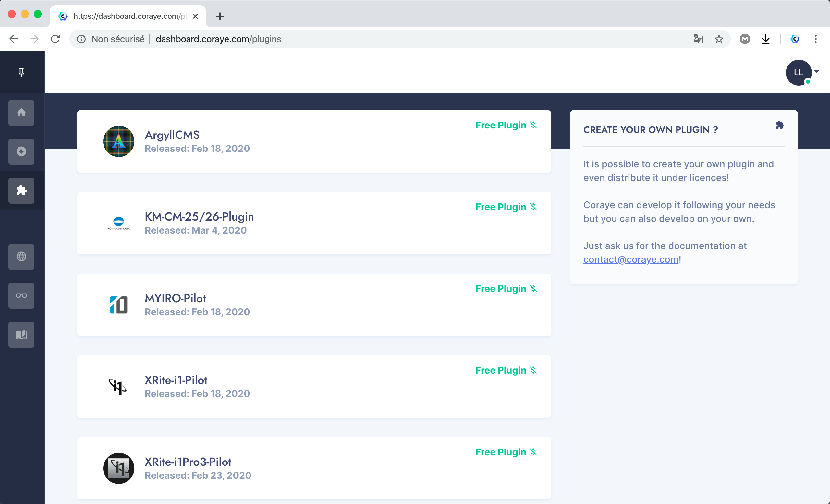Open the XRite-i1-Pilot plugin title

(176, 380)
